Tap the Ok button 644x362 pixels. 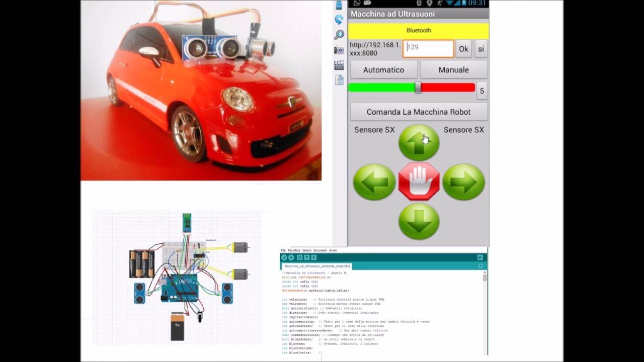[463, 49]
